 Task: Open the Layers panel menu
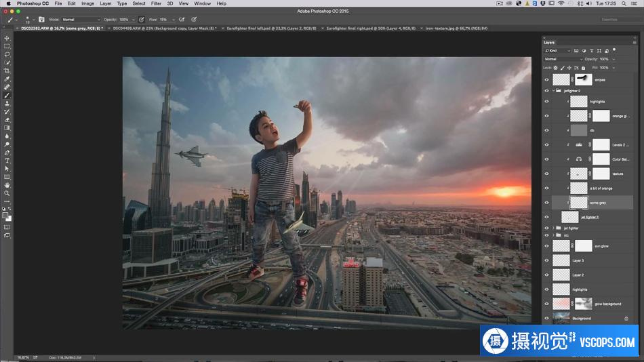pyautogui.click(x=635, y=42)
